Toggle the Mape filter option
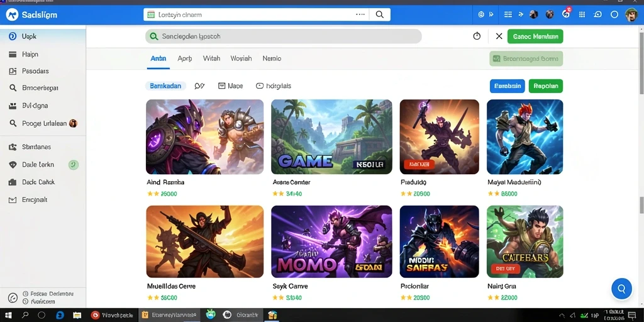Screen dimensions: 644x322 pos(230,86)
